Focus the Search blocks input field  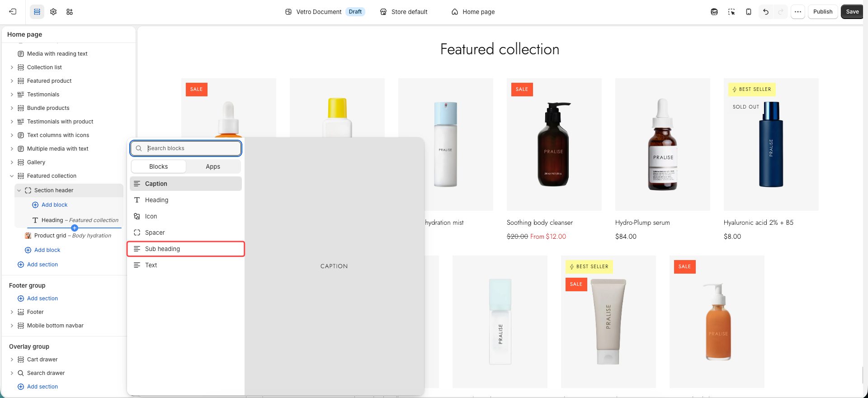tap(186, 148)
